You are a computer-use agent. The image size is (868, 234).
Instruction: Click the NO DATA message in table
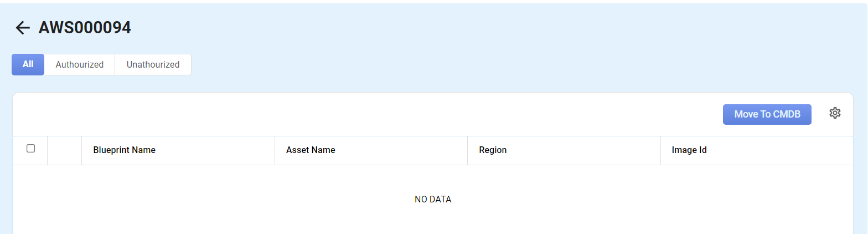(x=433, y=200)
